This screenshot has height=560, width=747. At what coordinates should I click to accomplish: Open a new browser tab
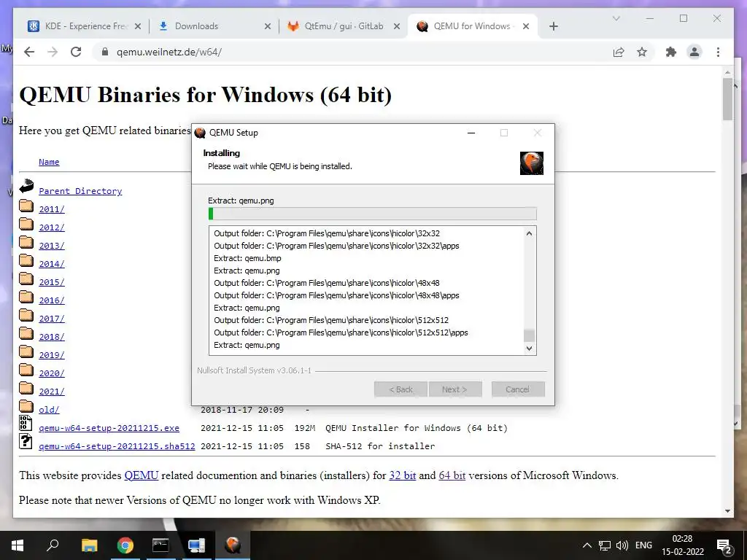coord(553,26)
